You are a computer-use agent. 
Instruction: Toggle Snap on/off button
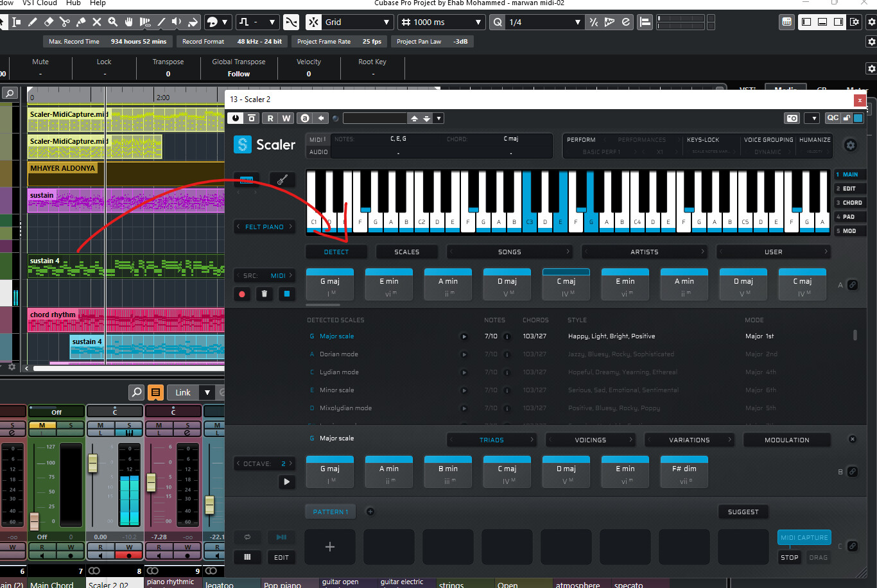(313, 22)
